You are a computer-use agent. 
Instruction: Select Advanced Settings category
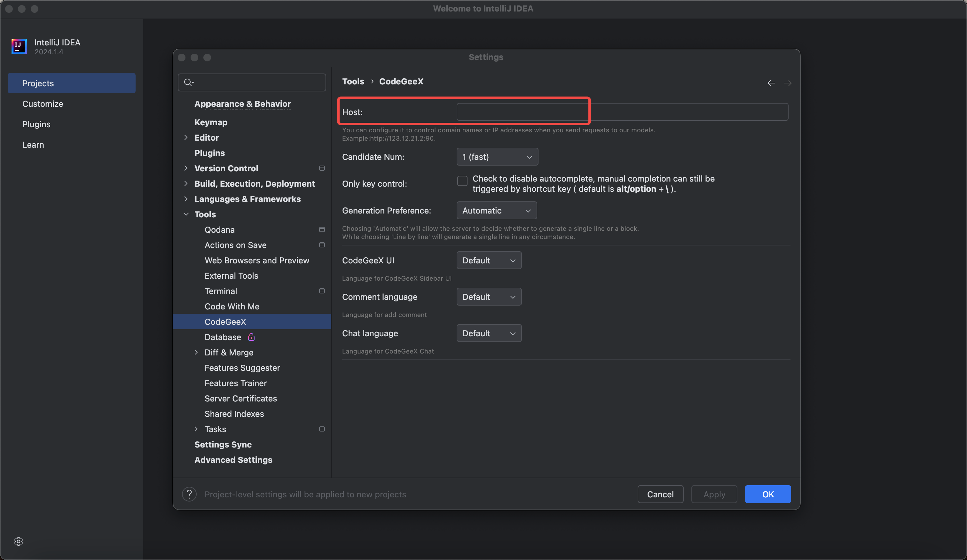click(x=233, y=460)
